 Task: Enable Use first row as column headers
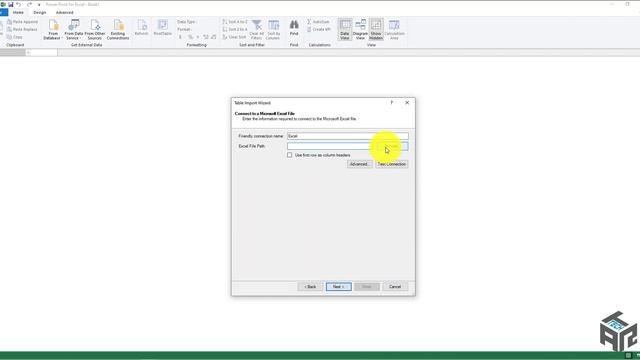click(289, 155)
